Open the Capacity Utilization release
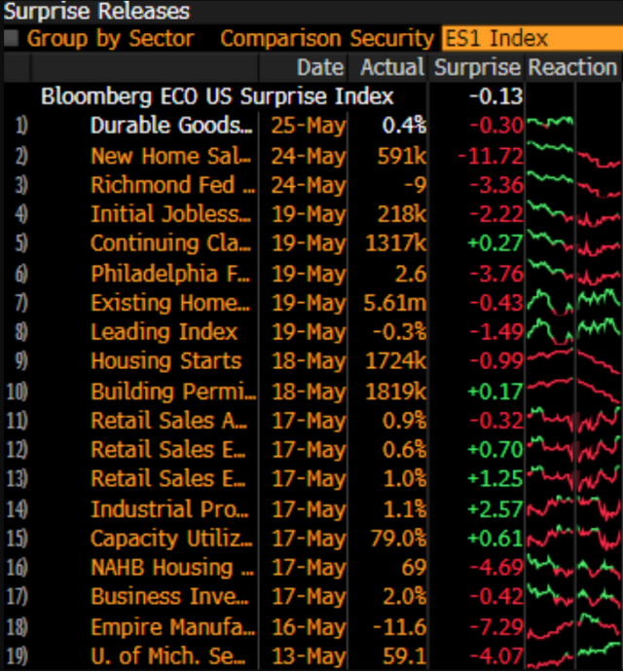Screen dimensions: 623x672 point(171,539)
